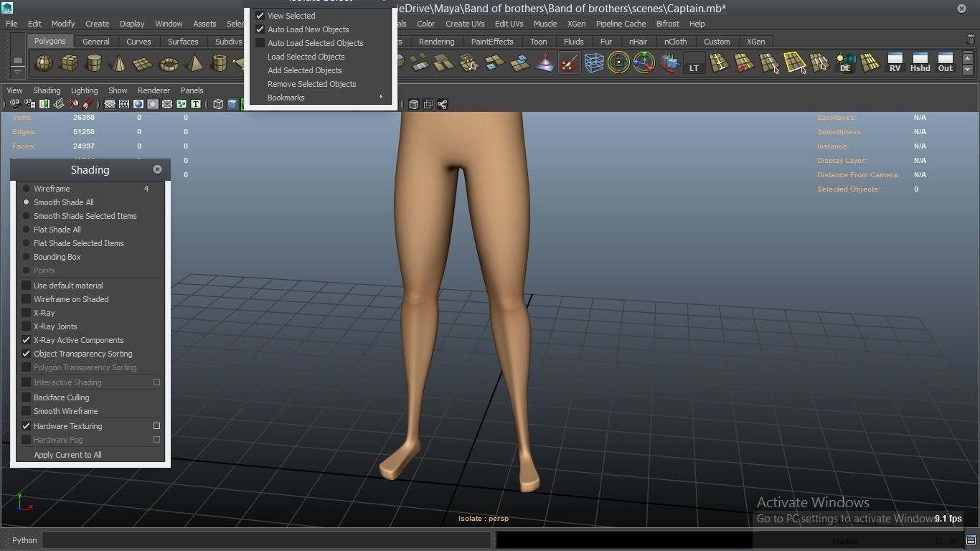Image resolution: width=980 pixels, height=551 pixels.
Task: Create a polygon cylinder from the shelf
Action: pyautogui.click(x=94, y=63)
